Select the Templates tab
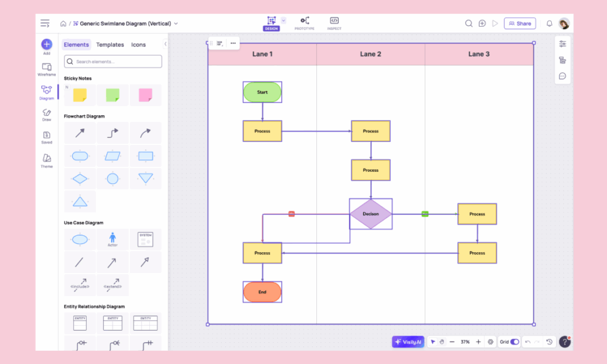607x364 pixels. [110, 44]
